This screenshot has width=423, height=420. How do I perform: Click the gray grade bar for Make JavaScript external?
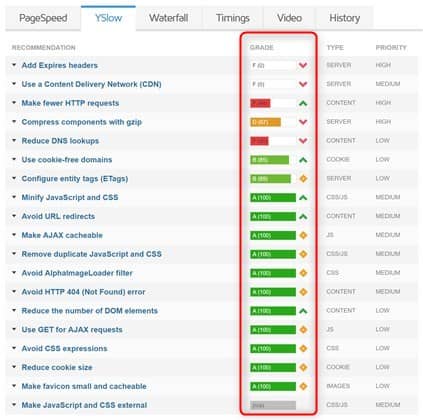click(x=273, y=405)
